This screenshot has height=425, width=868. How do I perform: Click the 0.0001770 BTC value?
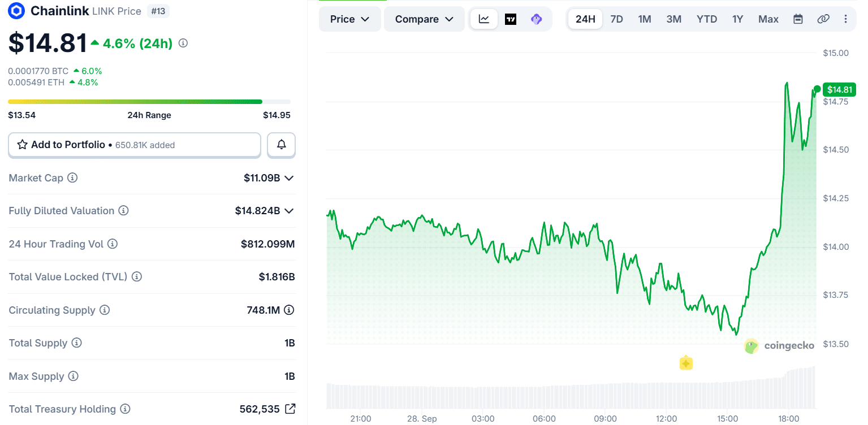[x=38, y=71]
